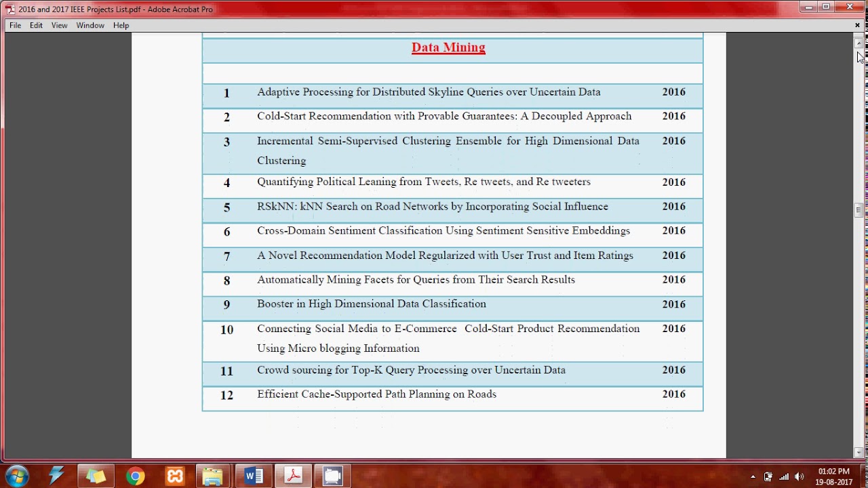Click the Show desktop strip on the taskbar
Screen dimensions: 868x488
864,476
